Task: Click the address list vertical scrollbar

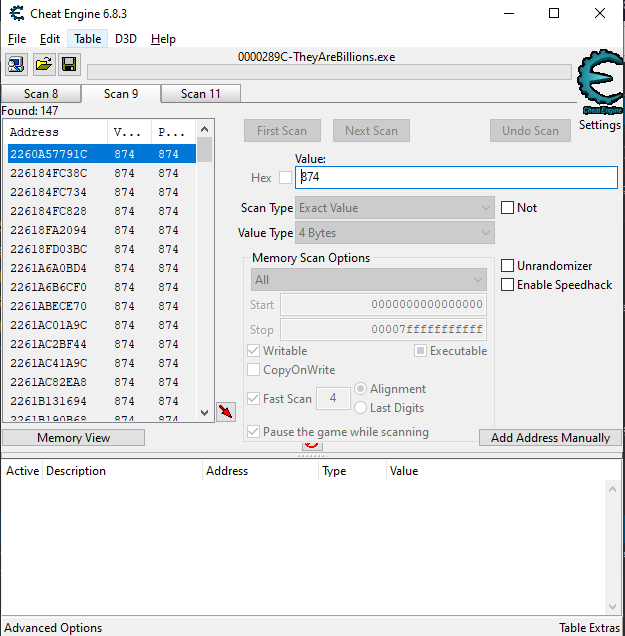Action: point(205,280)
